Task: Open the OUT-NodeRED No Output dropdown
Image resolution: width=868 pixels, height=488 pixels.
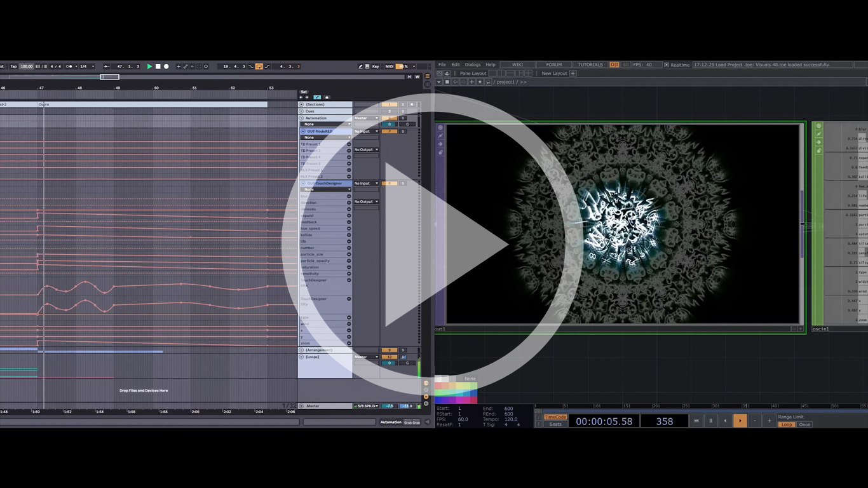Action: point(366,150)
